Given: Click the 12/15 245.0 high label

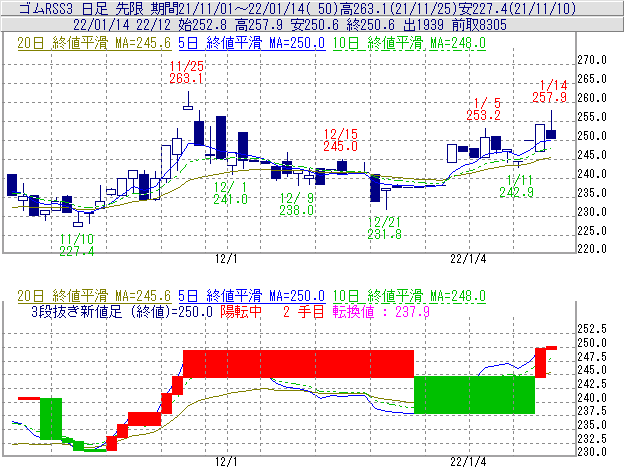Looking at the screenshot, I should [x=340, y=140].
